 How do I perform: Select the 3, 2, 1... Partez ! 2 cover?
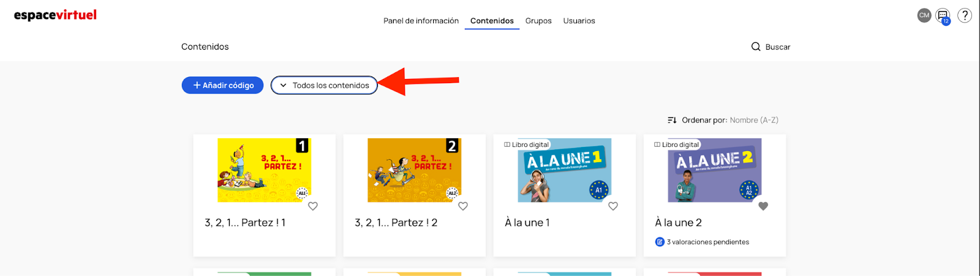tap(414, 170)
